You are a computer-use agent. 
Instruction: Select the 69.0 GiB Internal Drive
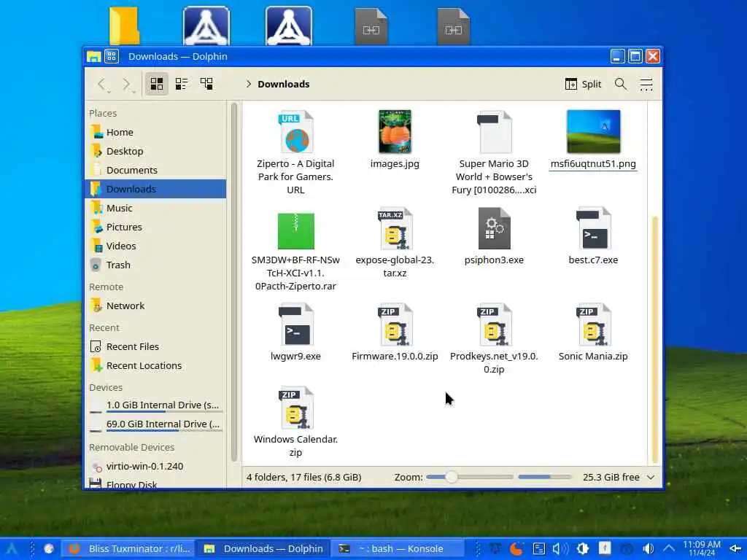(x=156, y=424)
